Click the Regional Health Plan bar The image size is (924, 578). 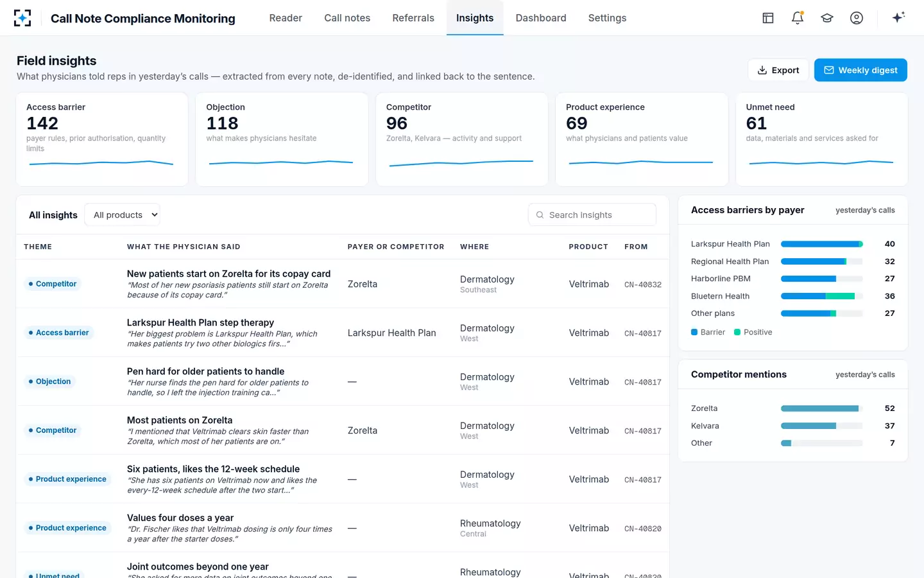(x=822, y=261)
